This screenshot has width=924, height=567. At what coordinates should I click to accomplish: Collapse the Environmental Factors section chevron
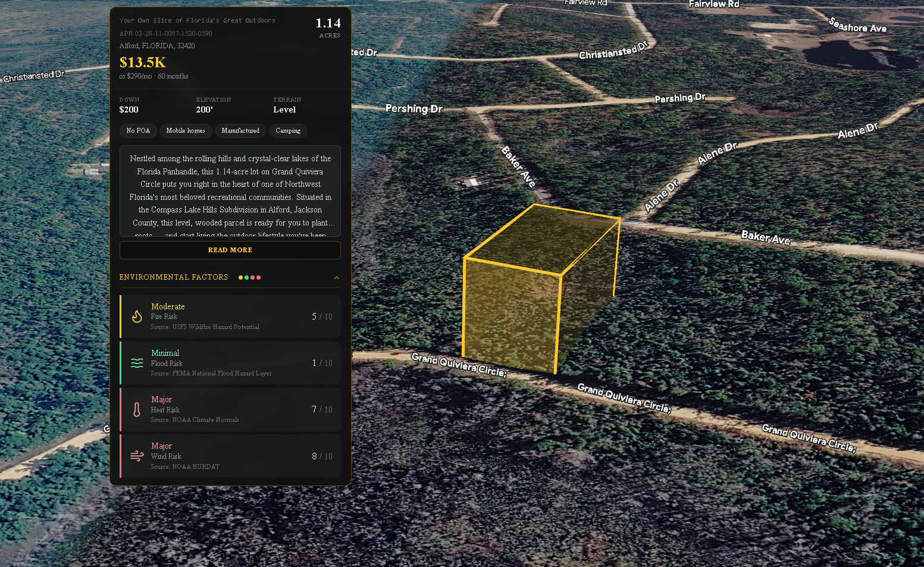click(336, 278)
